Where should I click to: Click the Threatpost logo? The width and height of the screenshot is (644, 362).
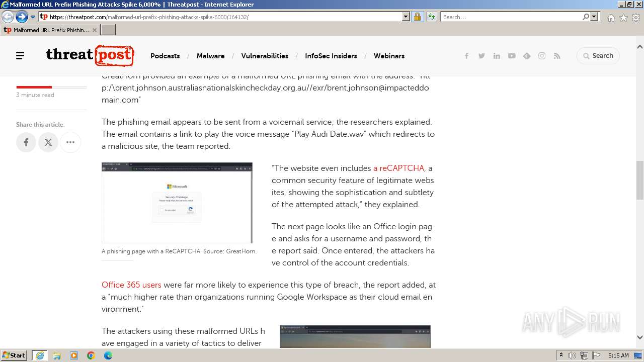(x=90, y=55)
